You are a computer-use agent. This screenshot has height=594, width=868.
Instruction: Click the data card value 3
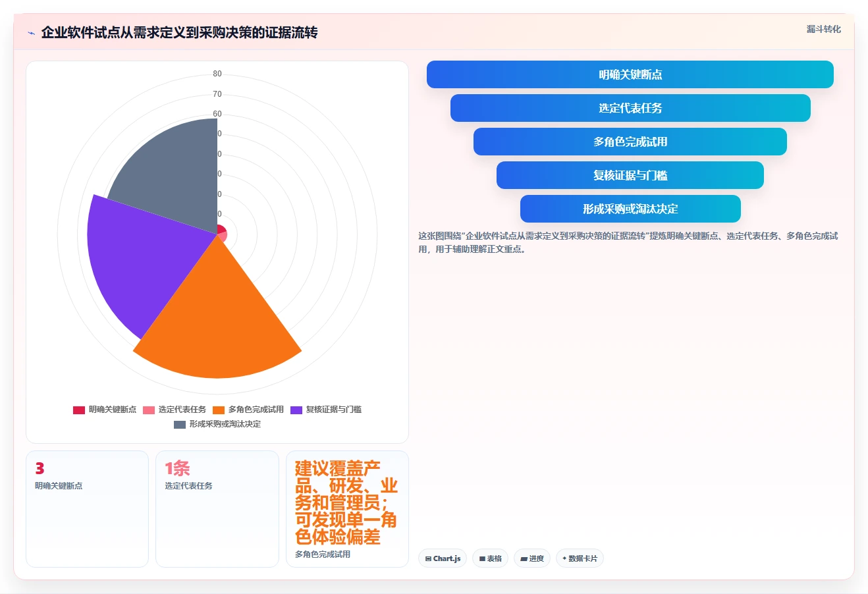coord(40,468)
